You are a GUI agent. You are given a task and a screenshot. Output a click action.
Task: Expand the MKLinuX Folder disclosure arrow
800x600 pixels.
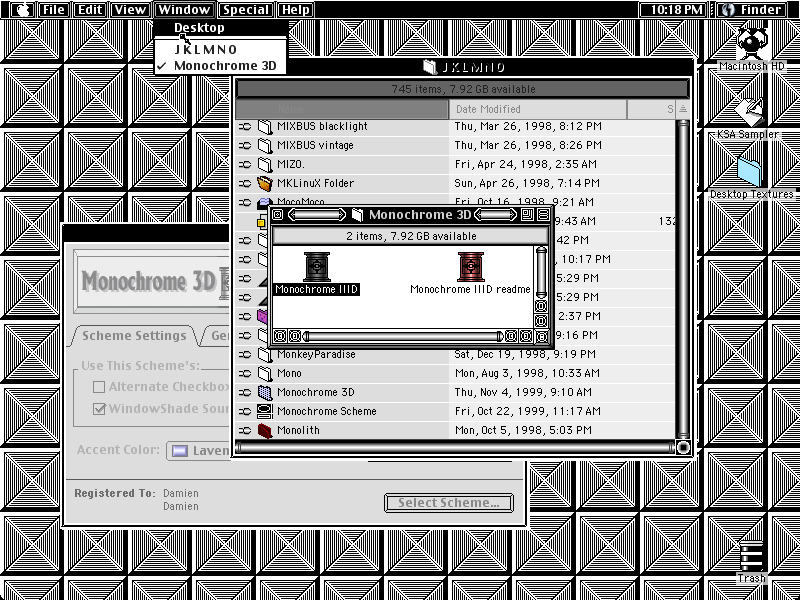pyautogui.click(x=245, y=184)
